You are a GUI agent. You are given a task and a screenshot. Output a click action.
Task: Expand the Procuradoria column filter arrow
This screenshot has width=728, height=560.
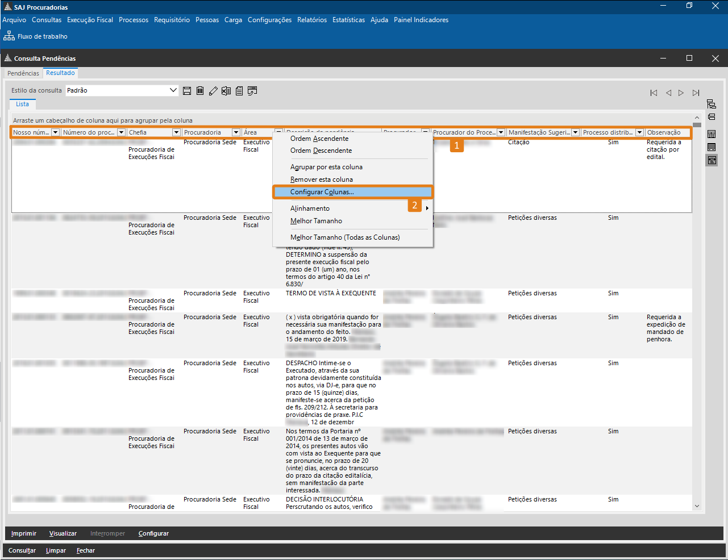(x=236, y=132)
